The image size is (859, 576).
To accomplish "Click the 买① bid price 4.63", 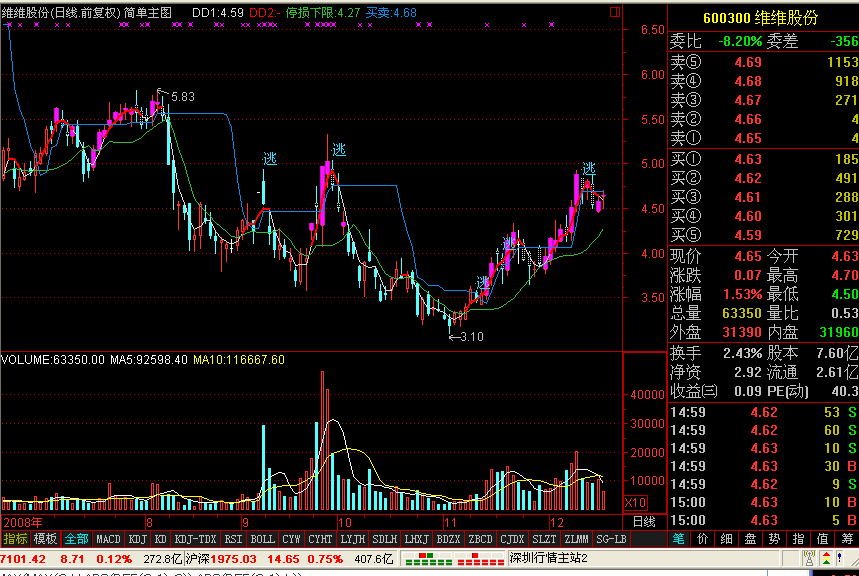I will pyautogui.click(x=748, y=159).
